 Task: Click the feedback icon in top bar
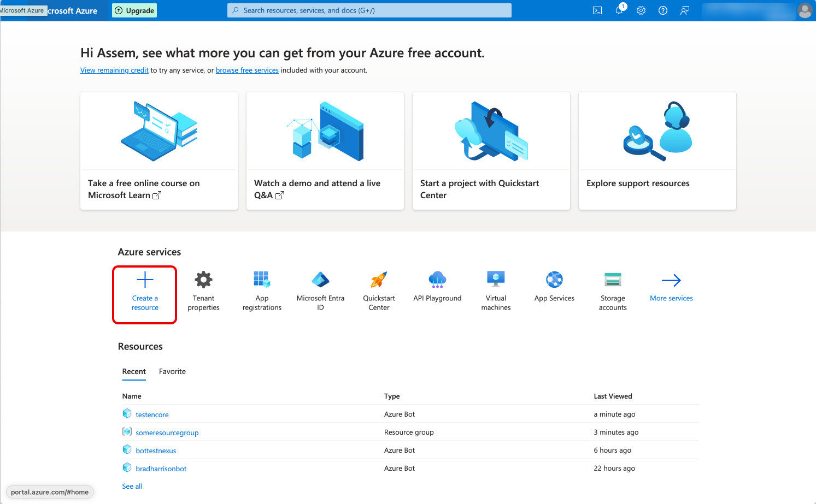pyautogui.click(x=685, y=10)
